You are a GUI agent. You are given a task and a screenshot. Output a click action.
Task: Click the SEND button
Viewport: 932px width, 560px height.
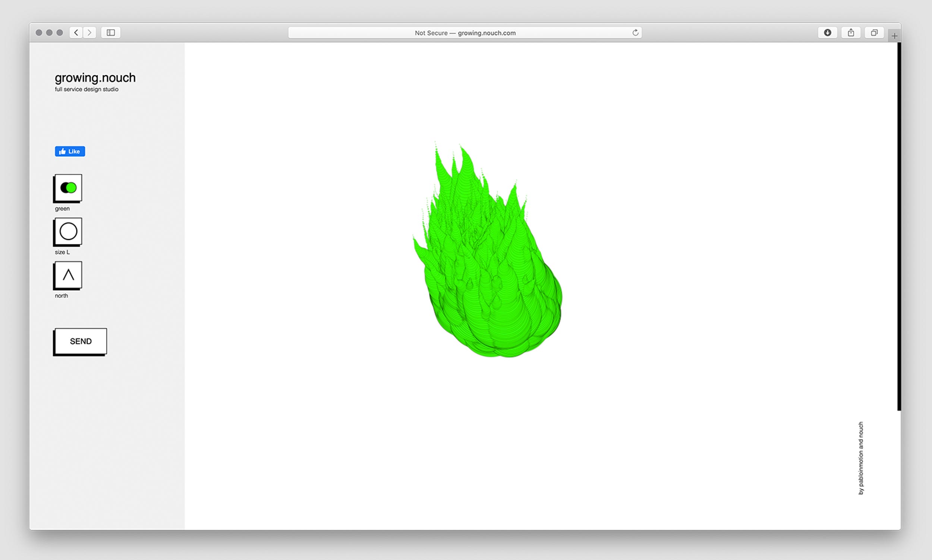pyautogui.click(x=81, y=341)
